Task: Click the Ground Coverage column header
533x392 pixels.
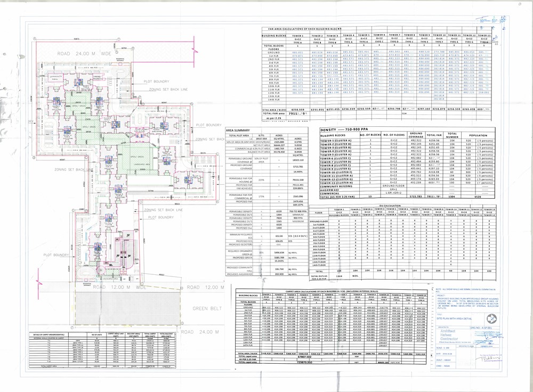Action: [416, 135]
